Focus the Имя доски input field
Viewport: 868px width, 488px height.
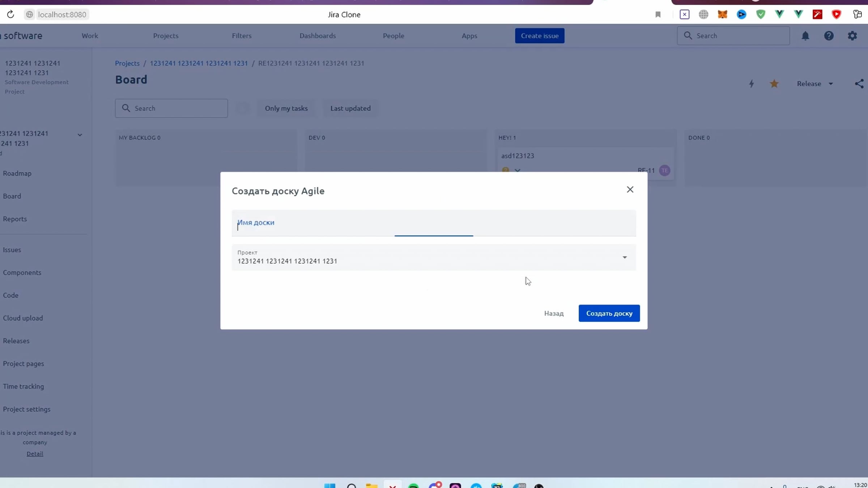click(x=434, y=223)
